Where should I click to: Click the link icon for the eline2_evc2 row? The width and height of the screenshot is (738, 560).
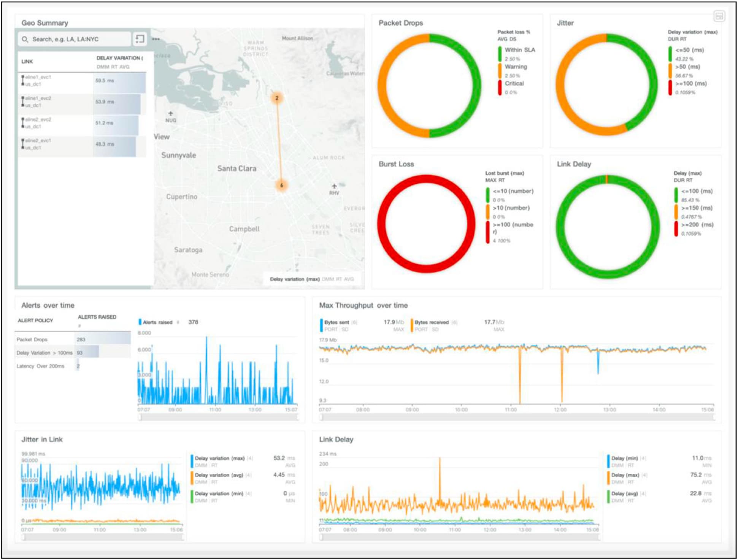23,123
